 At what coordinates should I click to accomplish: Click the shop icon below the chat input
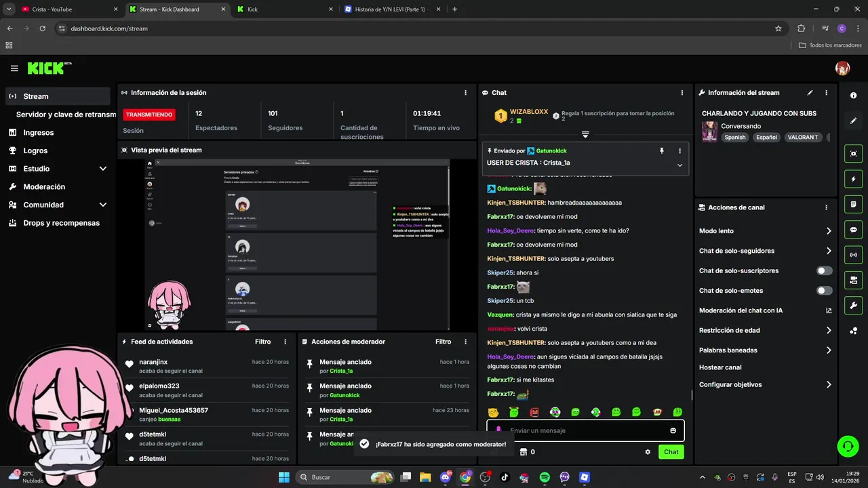click(523, 452)
